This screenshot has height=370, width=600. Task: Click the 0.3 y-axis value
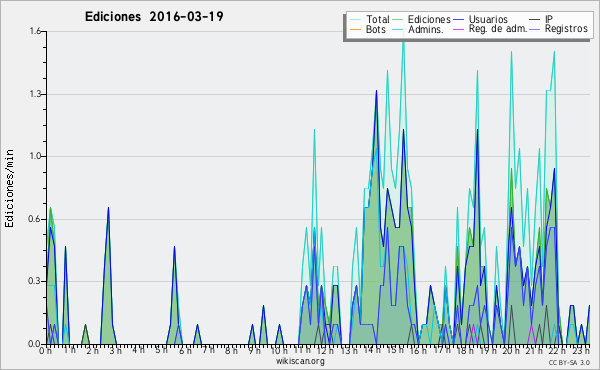point(35,281)
